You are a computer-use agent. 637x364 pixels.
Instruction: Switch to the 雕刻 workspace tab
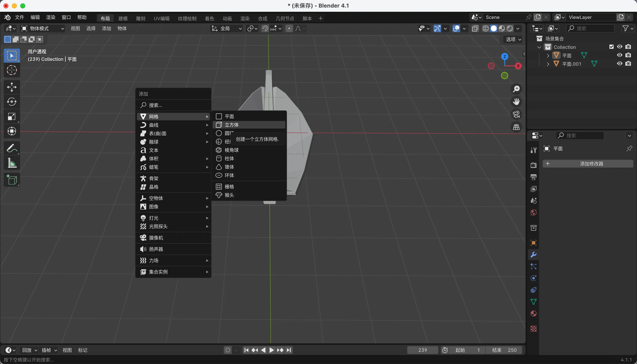[x=141, y=18]
